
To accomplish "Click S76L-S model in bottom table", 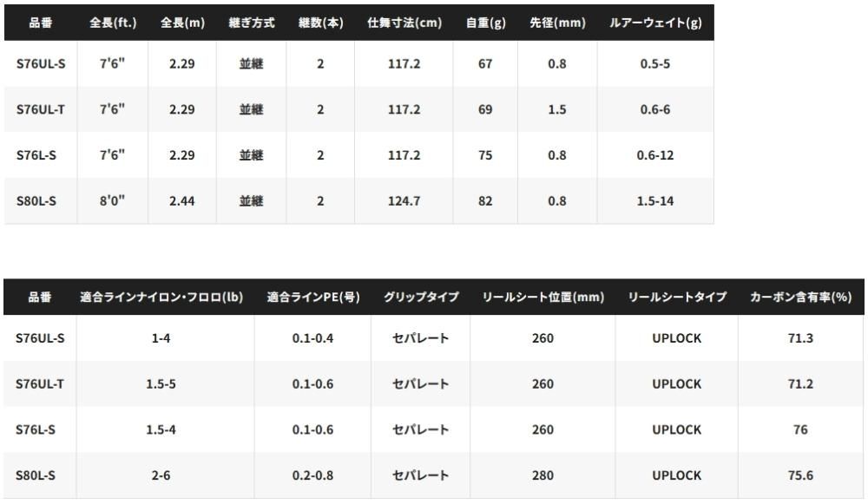I will (x=36, y=430).
